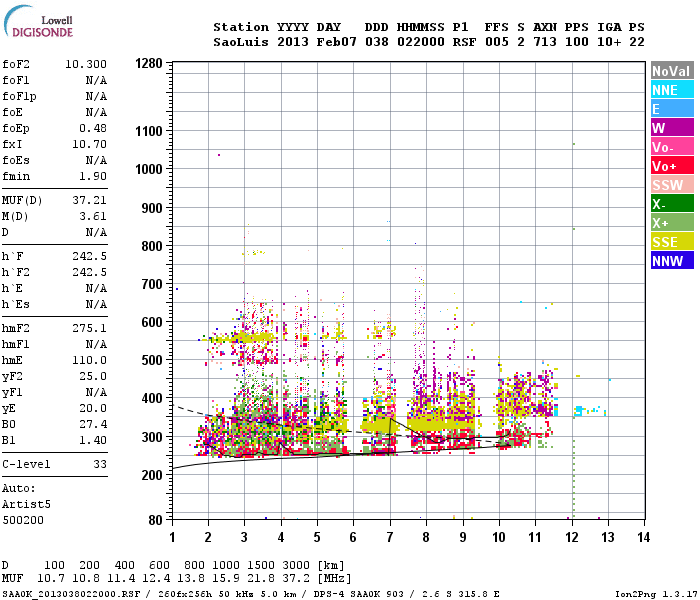This screenshot has height=600, width=700.
Task: Click the FFS value 005
Action: tap(497, 42)
